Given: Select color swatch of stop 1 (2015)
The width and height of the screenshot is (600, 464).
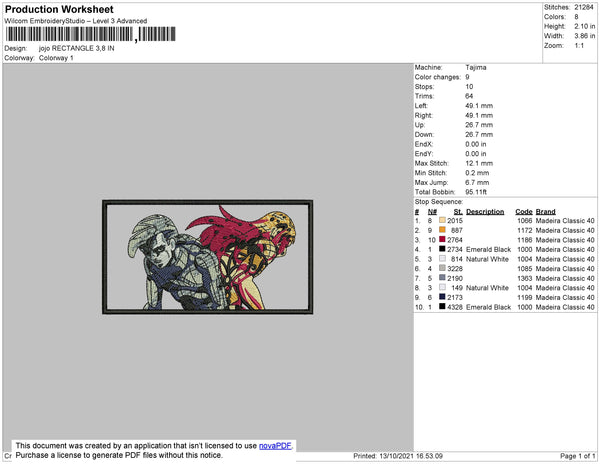Looking at the screenshot, I should coord(442,220).
